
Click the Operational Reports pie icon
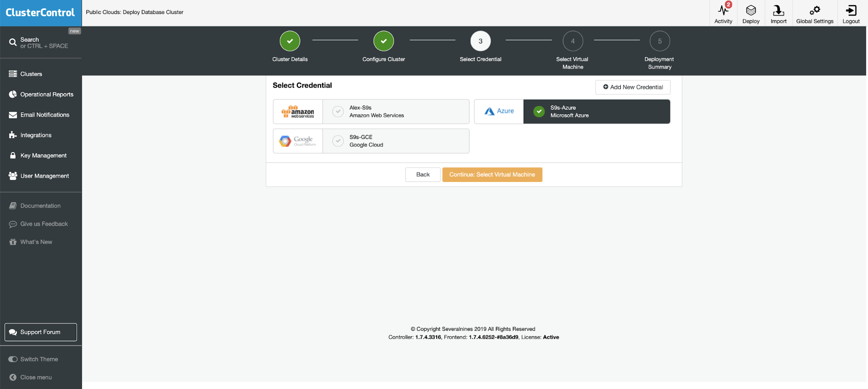pyautogui.click(x=13, y=94)
